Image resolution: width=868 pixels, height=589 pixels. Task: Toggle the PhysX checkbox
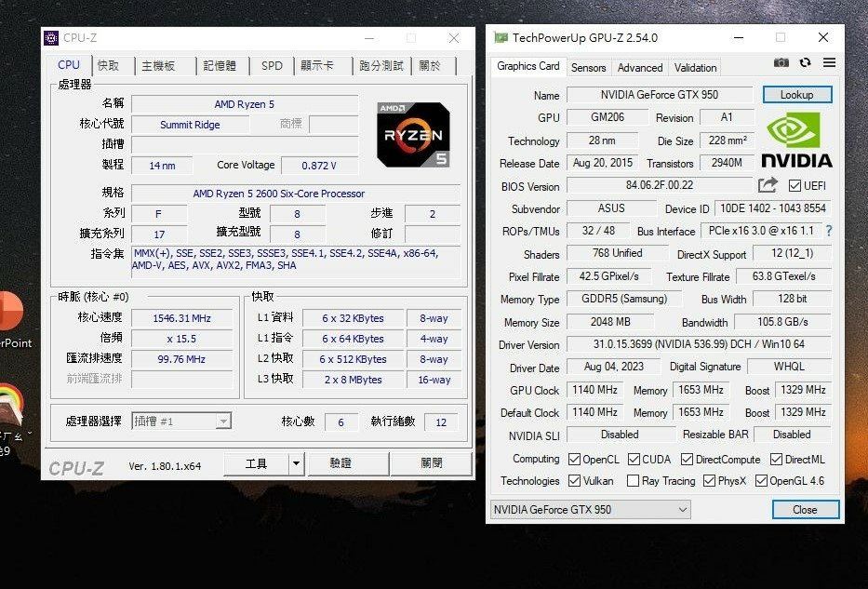(x=709, y=480)
